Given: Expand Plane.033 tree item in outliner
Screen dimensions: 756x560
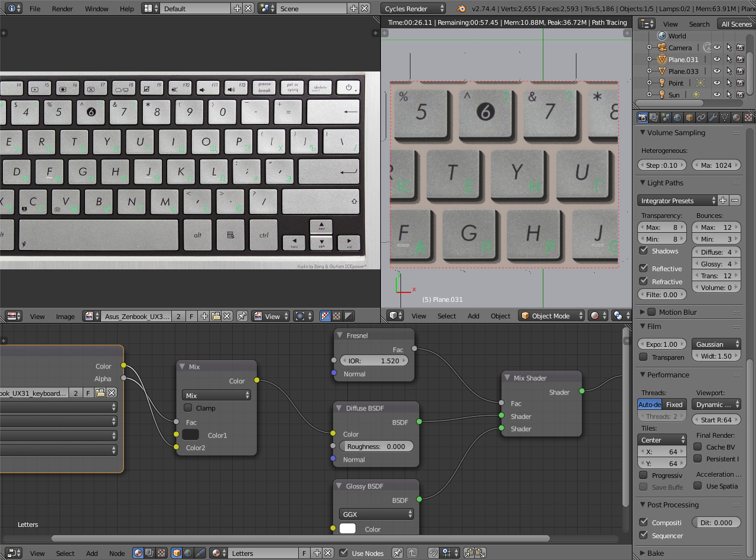Looking at the screenshot, I should (x=649, y=71).
